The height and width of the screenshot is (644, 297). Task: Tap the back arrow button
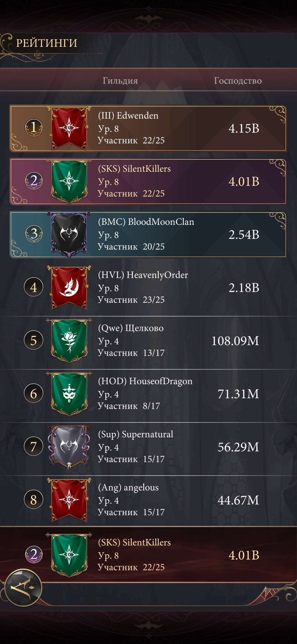pos(23,588)
